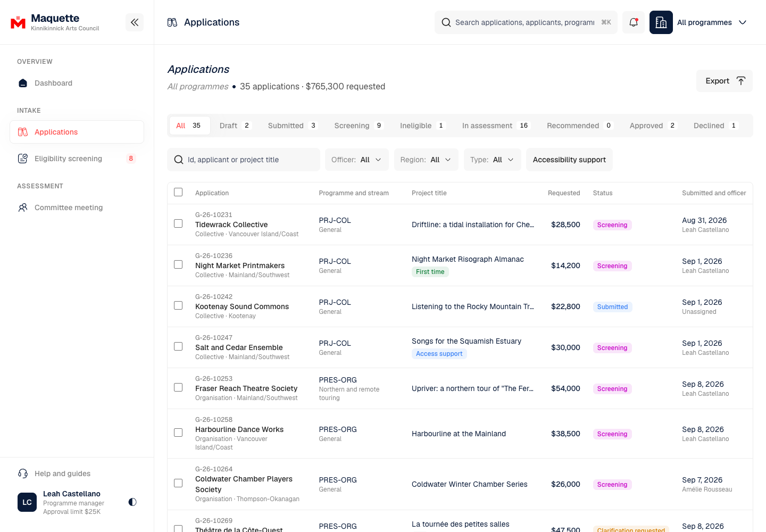Click the Maquette logo icon

pos(18,22)
